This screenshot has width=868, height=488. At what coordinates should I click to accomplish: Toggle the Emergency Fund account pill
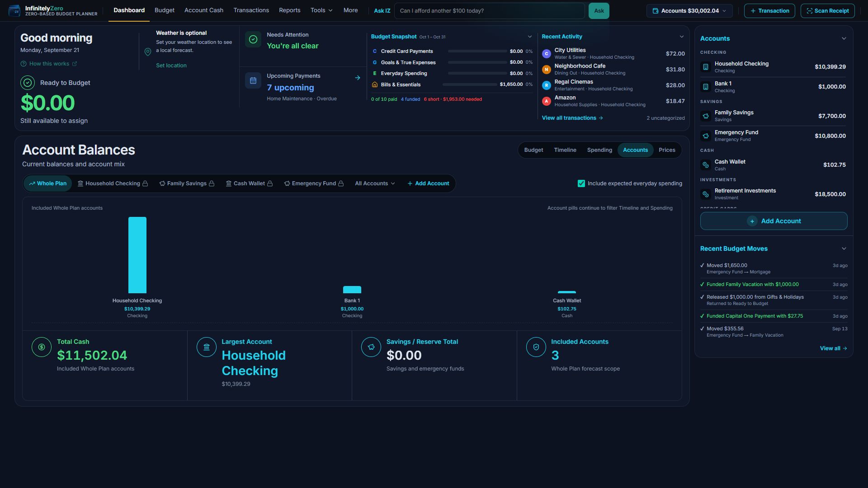click(x=314, y=183)
